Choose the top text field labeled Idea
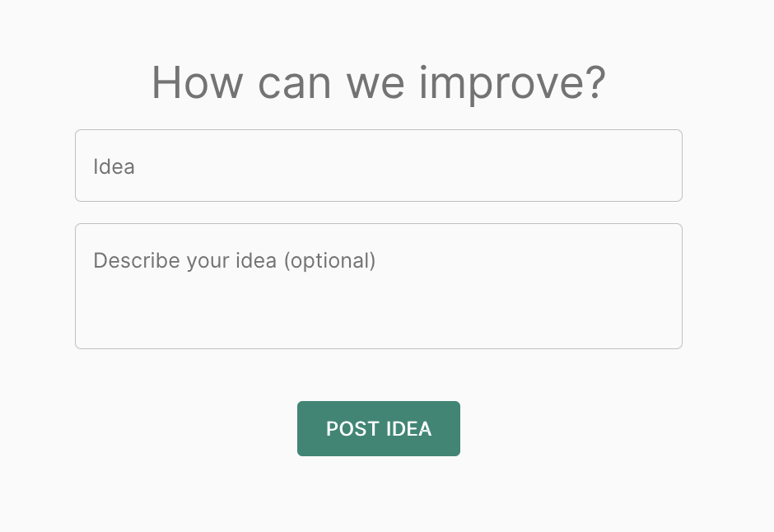The width and height of the screenshot is (774, 532). [378, 166]
